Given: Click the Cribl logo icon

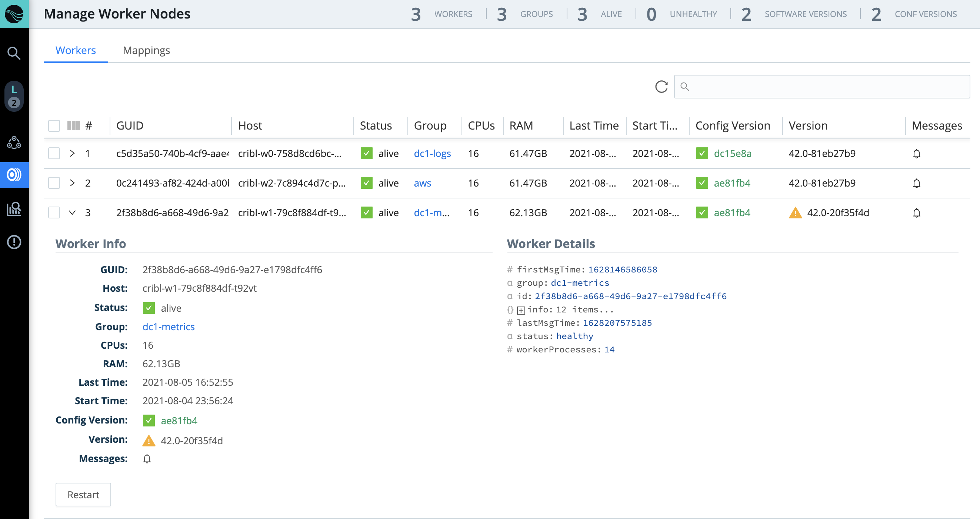Looking at the screenshot, I should tap(14, 14).
